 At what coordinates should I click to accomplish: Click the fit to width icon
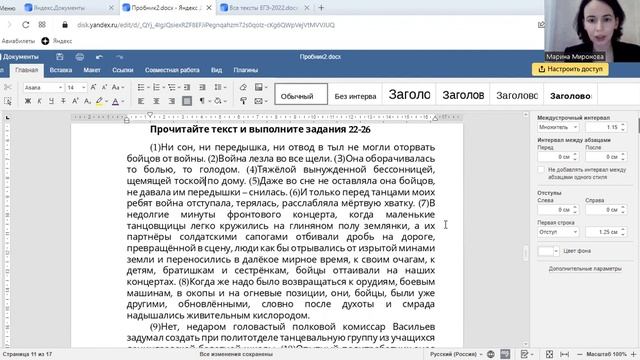[564, 354]
